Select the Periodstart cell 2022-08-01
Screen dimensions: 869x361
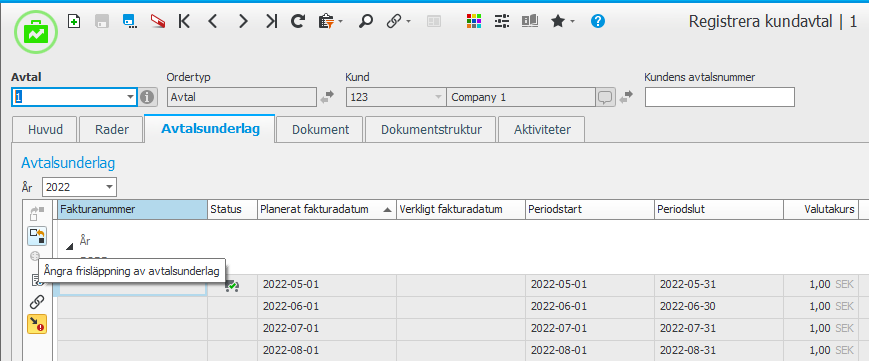tap(590, 351)
